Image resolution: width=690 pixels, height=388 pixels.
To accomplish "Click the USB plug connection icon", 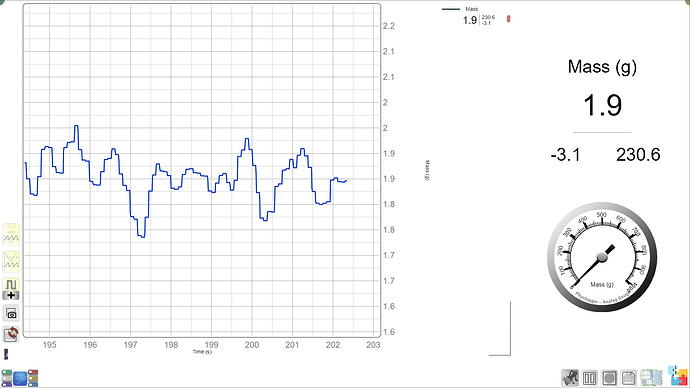I will click(x=570, y=377).
